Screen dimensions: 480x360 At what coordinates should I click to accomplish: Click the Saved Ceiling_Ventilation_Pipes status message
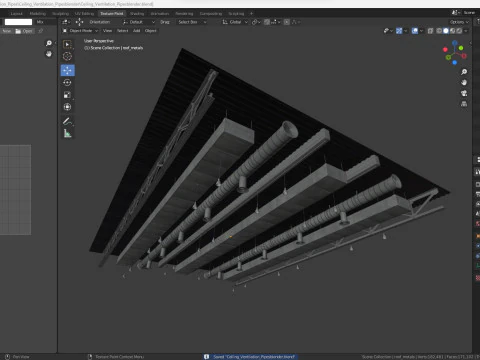pyautogui.click(x=254, y=357)
